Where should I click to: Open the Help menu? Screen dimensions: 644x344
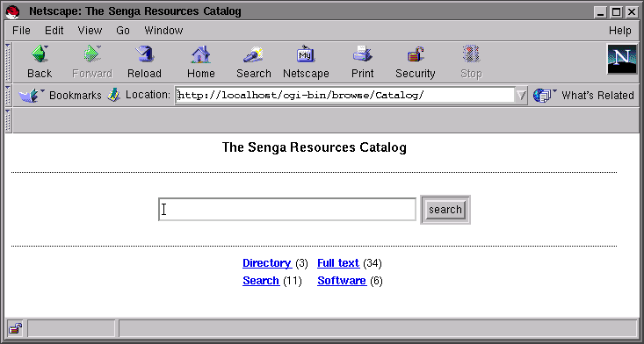click(619, 31)
